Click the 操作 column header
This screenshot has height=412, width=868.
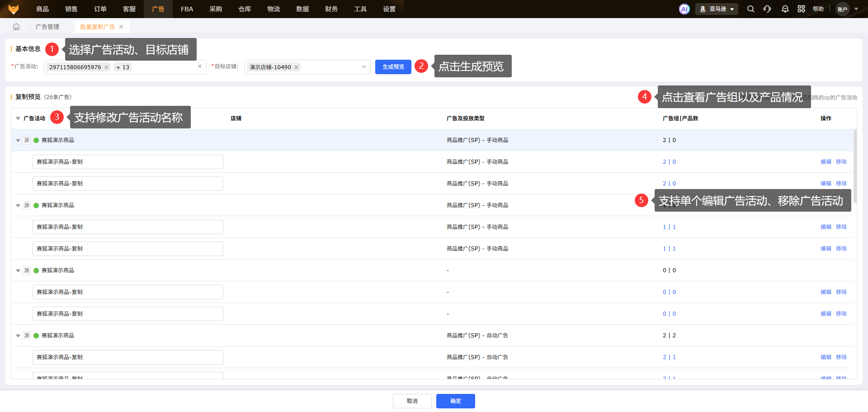coord(826,118)
